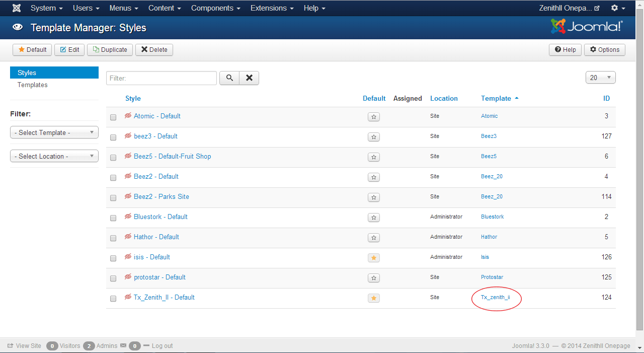Open the Extensions menu
This screenshot has width=644, height=353.
pyautogui.click(x=272, y=8)
